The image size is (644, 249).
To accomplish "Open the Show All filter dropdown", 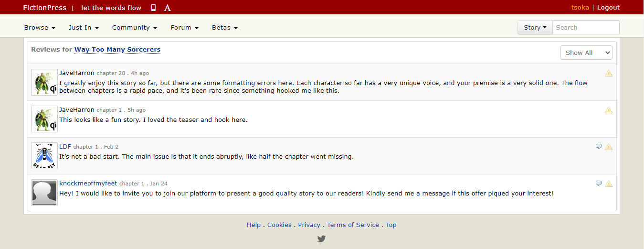I will pyautogui.click(x=586, y=53).
